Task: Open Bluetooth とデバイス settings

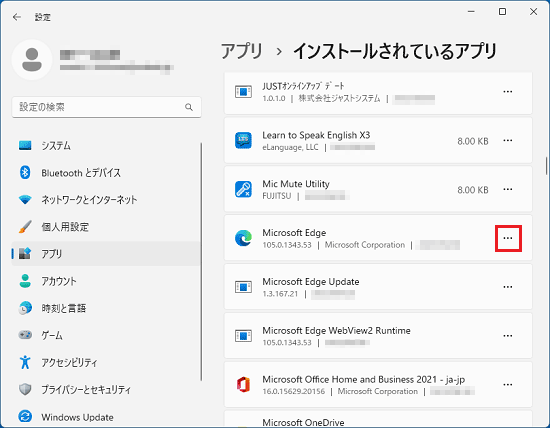Action: pyautogui.click(x=106, y=173)
